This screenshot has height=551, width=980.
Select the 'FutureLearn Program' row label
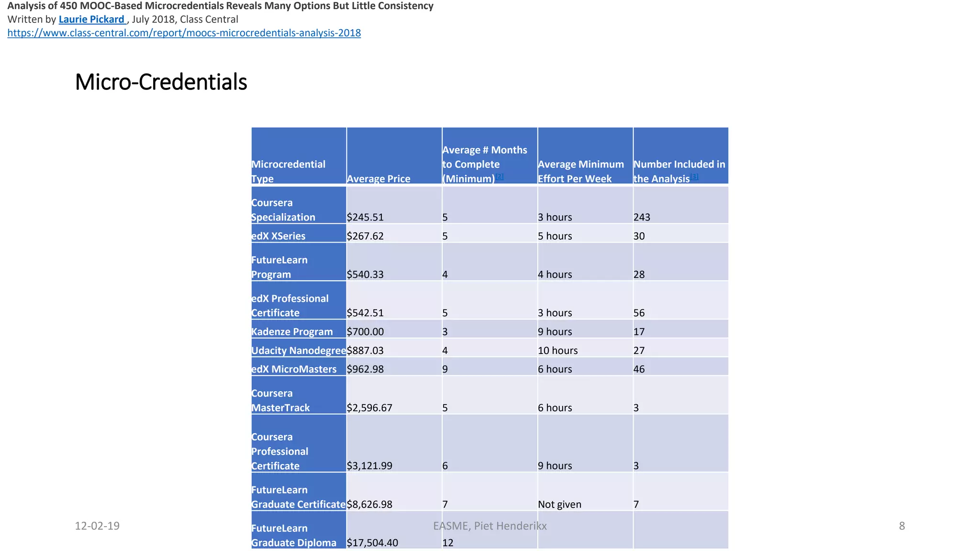click(x=299, y=262)
